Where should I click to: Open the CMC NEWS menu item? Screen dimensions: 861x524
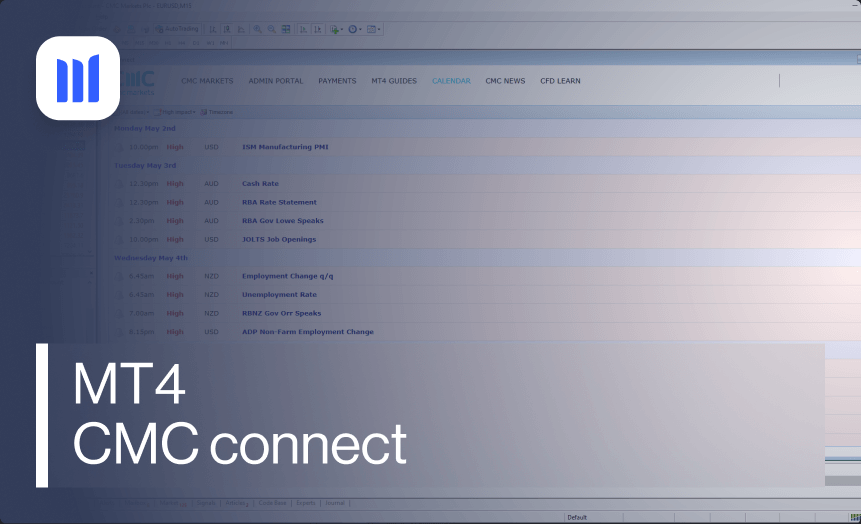(x=505, y=81)
